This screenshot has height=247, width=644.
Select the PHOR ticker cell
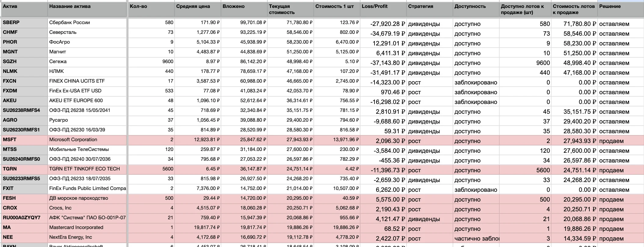[24, 42]
